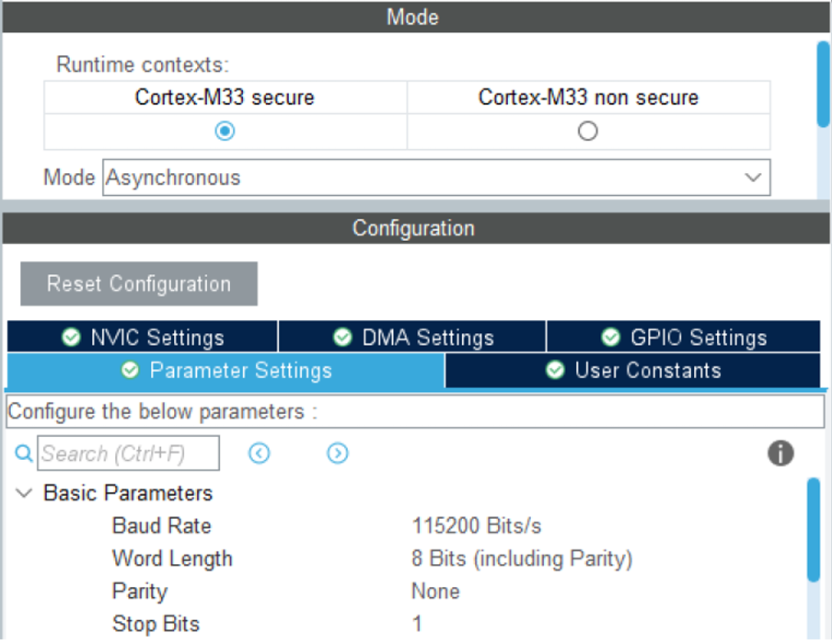Switch to the NVIC Settings tab
832x644 pixels.
pyautogui.click(x=143, y=337)
